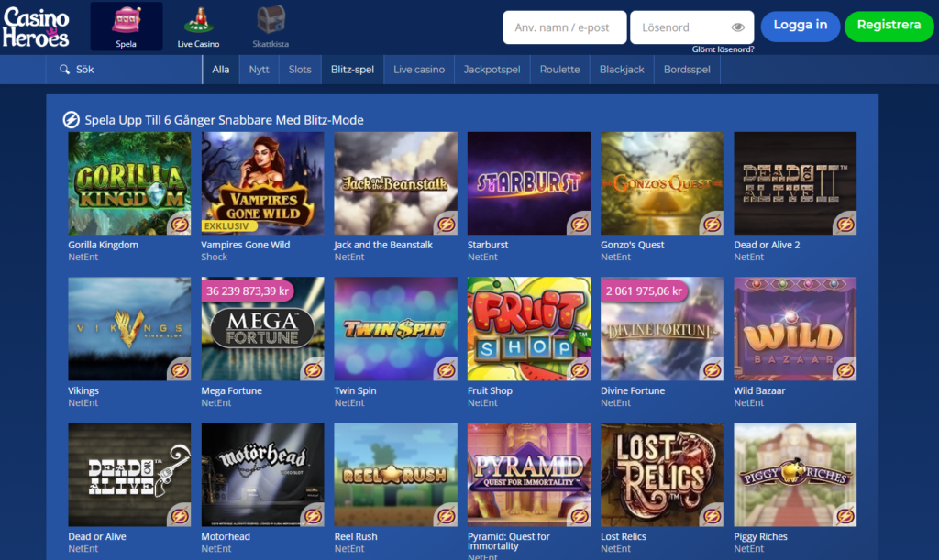This screenshot has width=939, height=560.
Task: Open the Vampires Gone Wild thumbnail
Action: click(262, 183)
